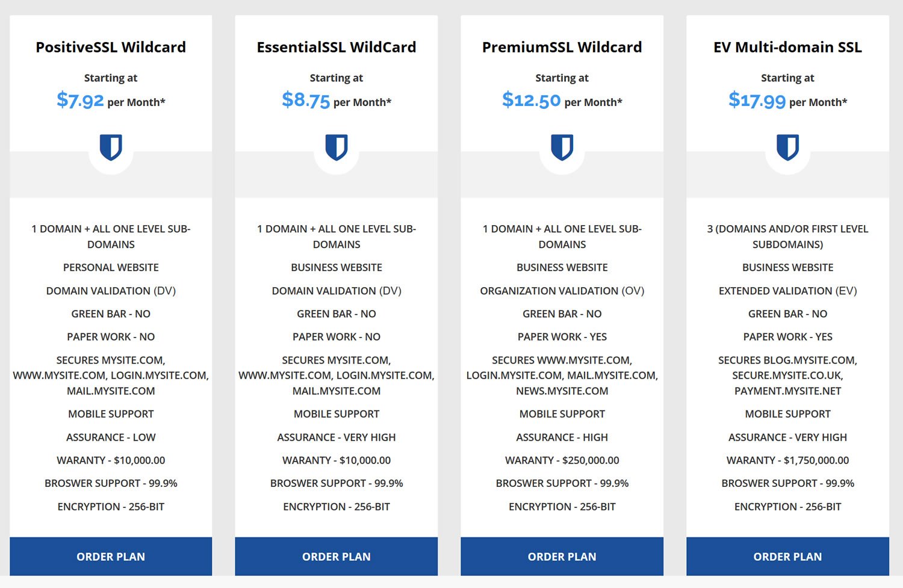Click the EV Multi-domain SSL shield icon

[787, 147]
